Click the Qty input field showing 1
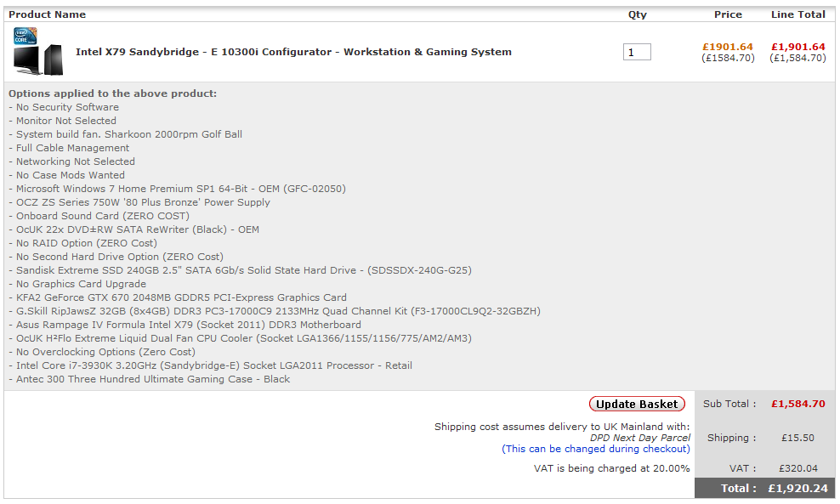This screenshot has height=504, width=840. [637, 52]
